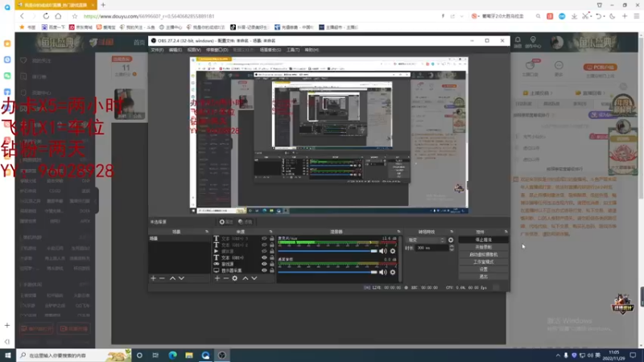Pop out the Sources dock panel
644x362 pixels.
(270, 232)
